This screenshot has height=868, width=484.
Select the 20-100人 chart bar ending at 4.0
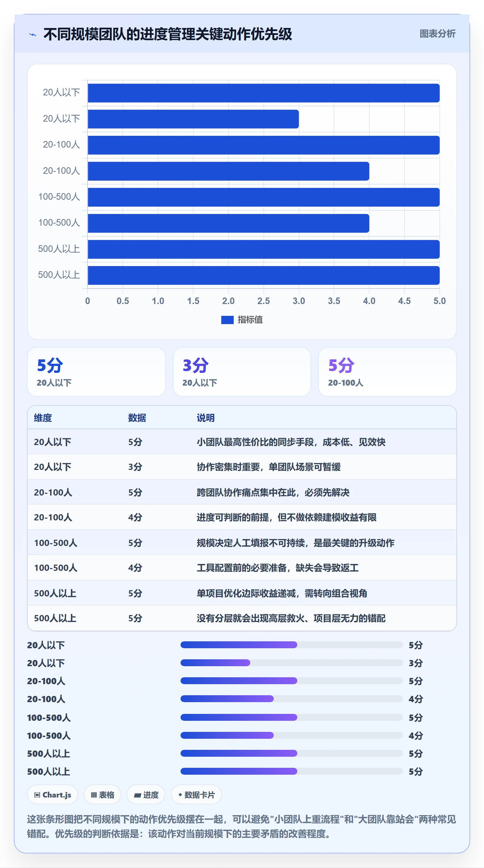[229, 171]
